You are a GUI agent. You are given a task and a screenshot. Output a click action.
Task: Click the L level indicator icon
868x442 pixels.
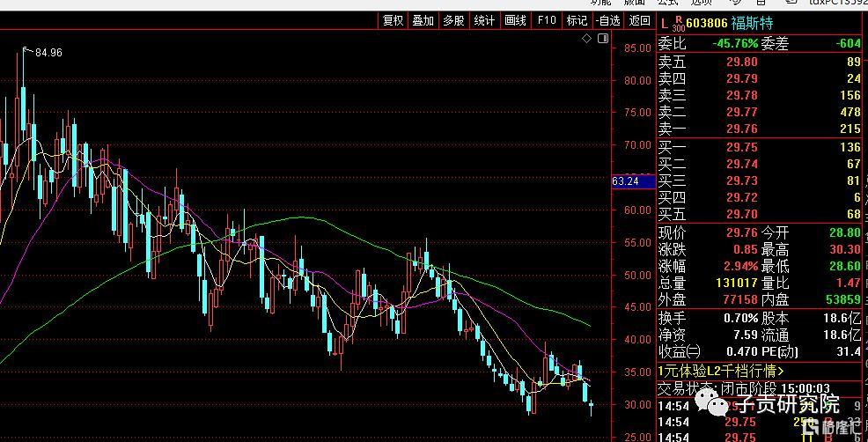point(664,24)
